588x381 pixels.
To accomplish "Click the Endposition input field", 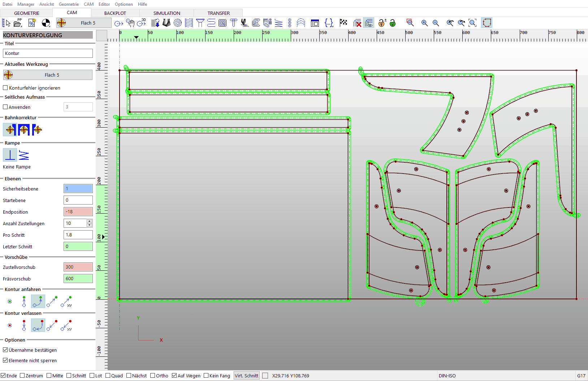I will point(78,212).
